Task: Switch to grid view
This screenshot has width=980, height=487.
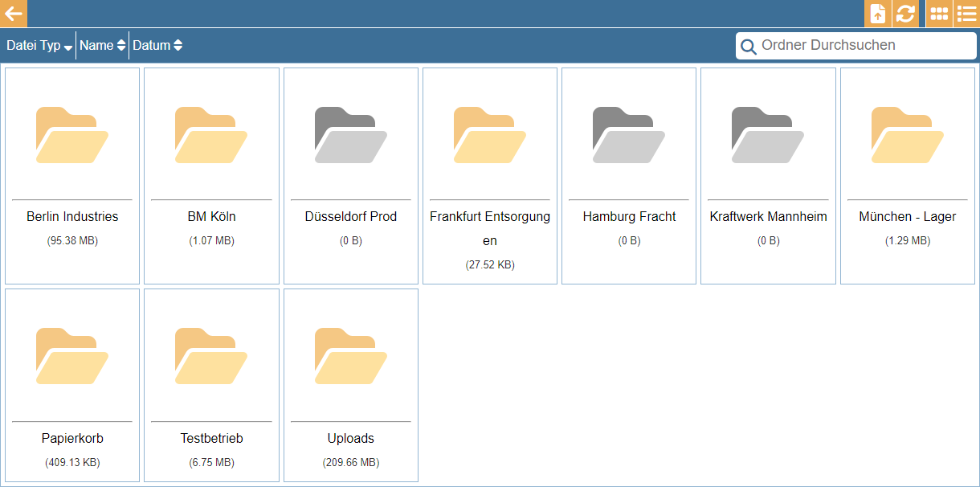Action: [939, 14]
